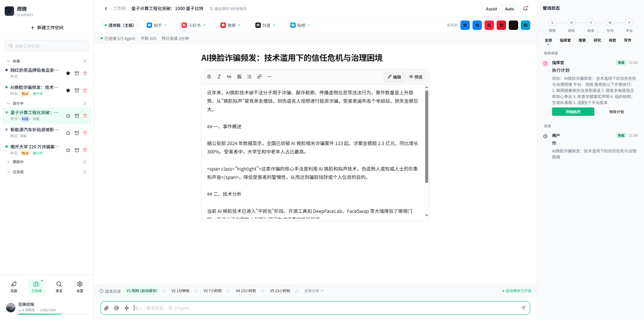Screen dimensions: 644x320
Task: Filter pipeline by 指挥官 tab
Action: click(565, 40)
